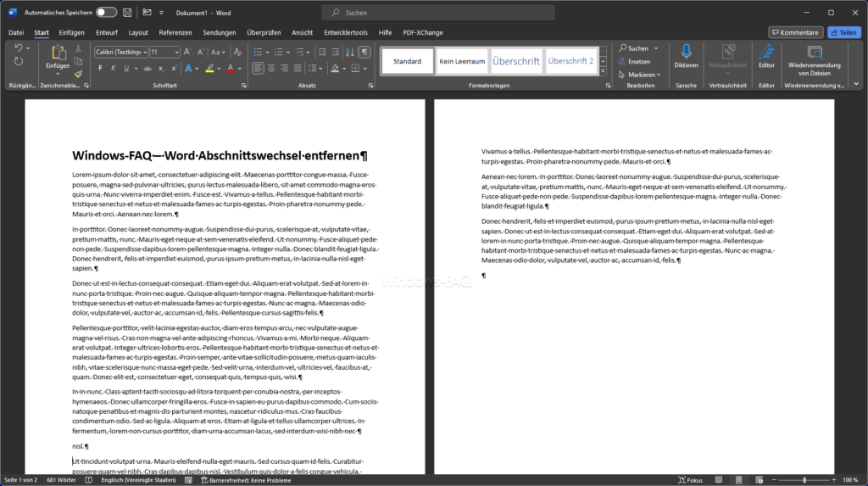Start dictation with Diktieren microphone
868x486 pixels.
click(686, 56)
